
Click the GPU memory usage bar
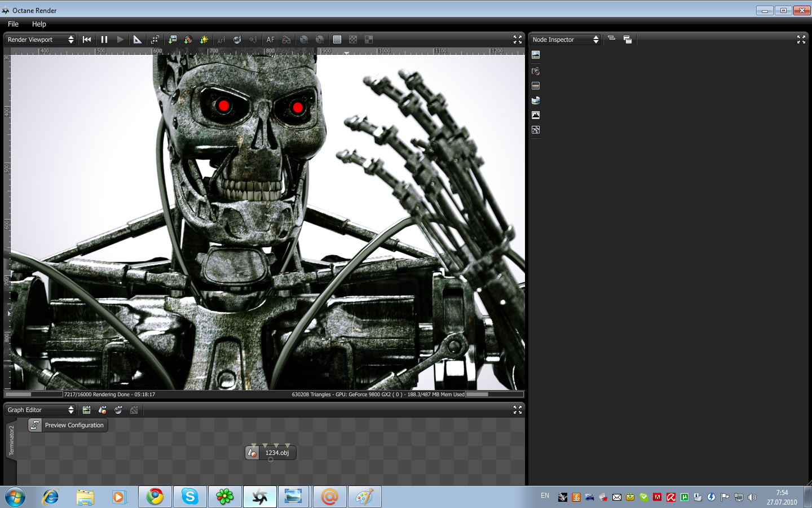point(495,395)
